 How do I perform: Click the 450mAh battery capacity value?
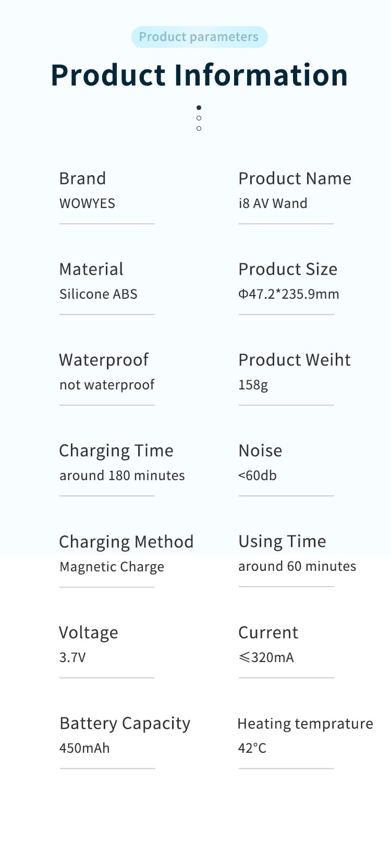(x=84, y=748)
